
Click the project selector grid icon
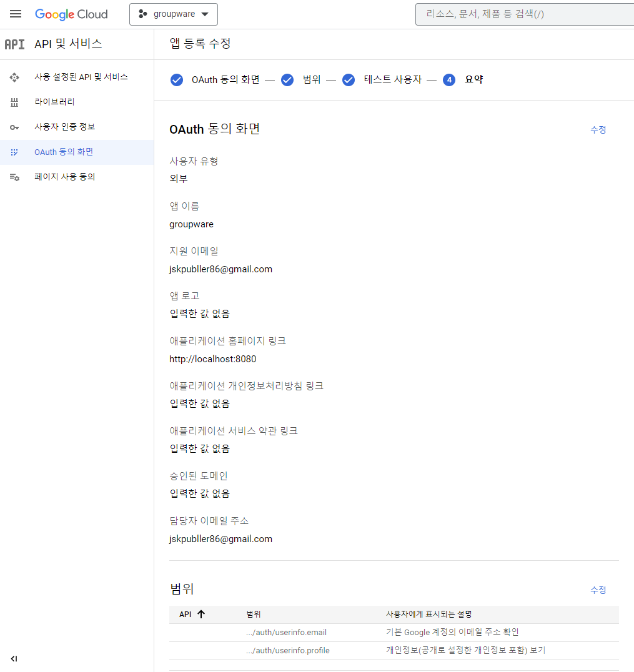coord(141,14)
